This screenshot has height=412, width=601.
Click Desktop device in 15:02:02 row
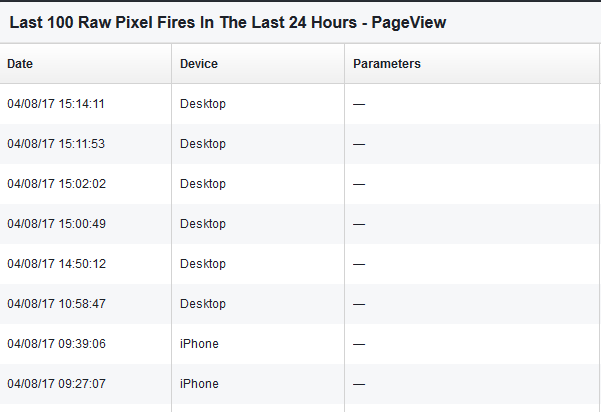(x=203, y=184)
